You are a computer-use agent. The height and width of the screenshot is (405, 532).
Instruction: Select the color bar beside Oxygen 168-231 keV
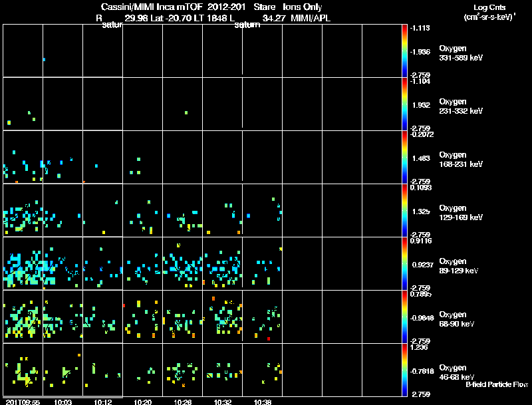404,157
